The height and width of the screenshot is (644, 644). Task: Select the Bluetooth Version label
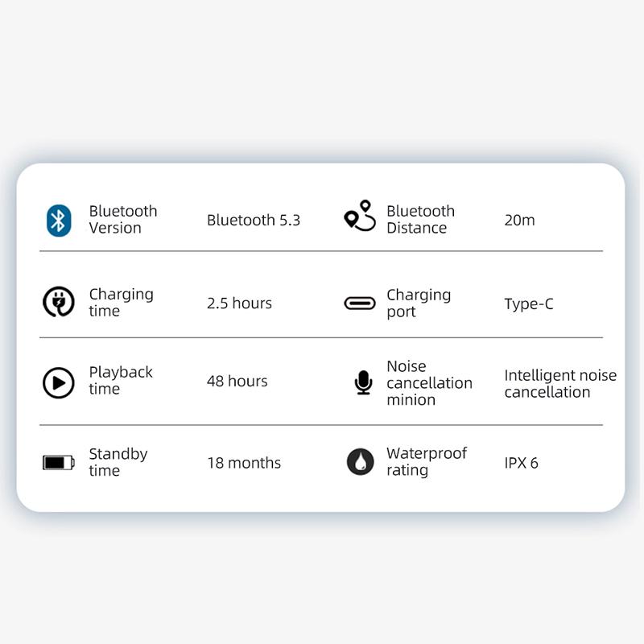pyautogui.click(x=123, y=220)
